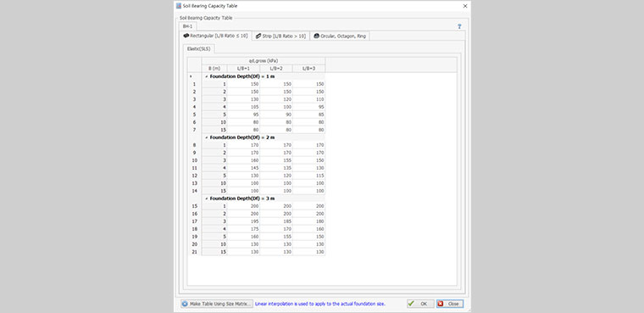Collapse Foundation Depth(Df) = 3 m group
The width and height of the screenshot is (644, 313).
206,198
